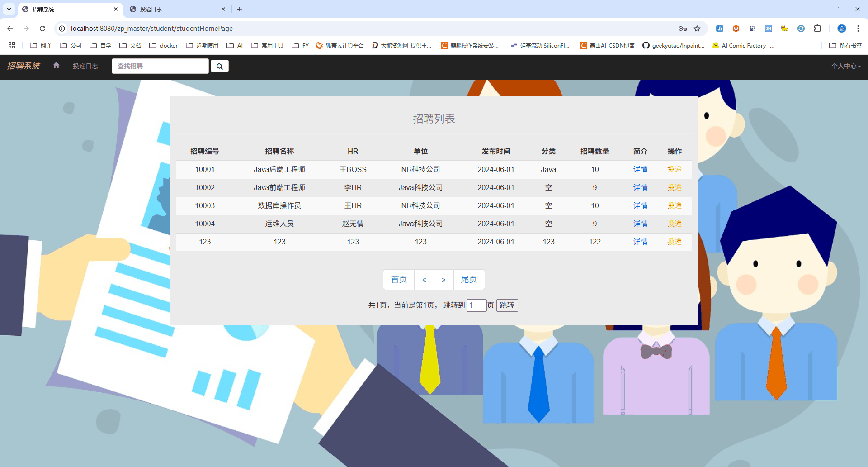The image size is (868, 467).
Task: Open the tab search dropdown arrow
Action: tap(9, 9)
